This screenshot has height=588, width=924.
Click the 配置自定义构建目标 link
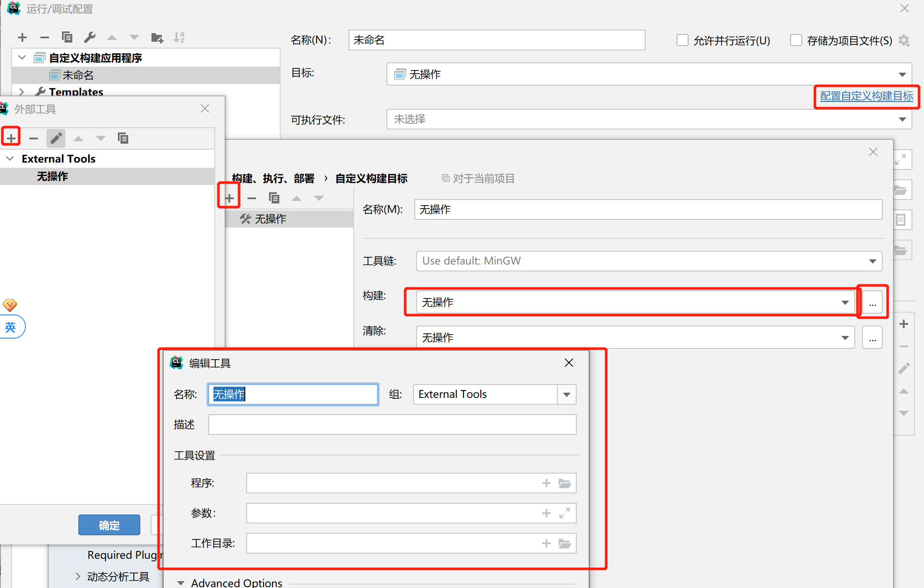coord(866,96)
